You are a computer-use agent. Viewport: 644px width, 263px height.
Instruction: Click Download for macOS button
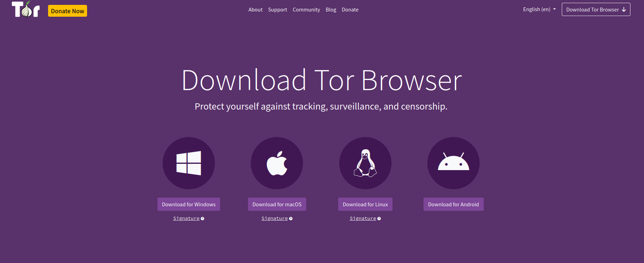(277, 204)
